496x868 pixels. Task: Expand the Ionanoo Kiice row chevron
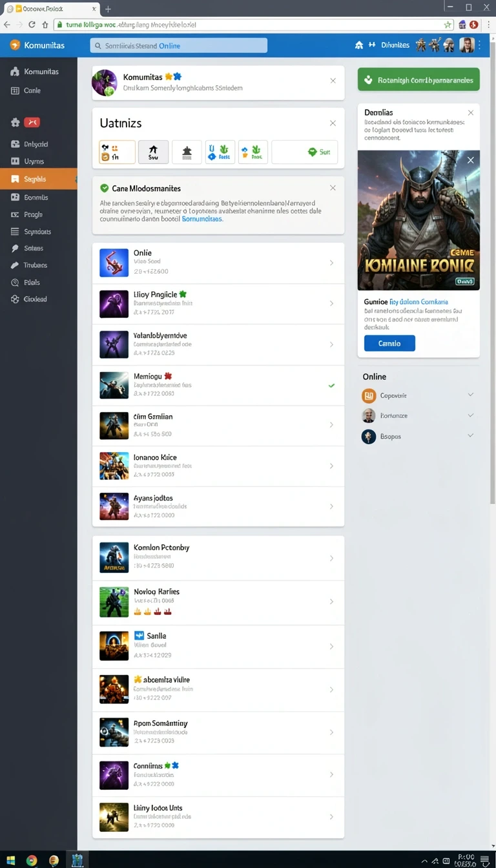click(x=331, y=466)
